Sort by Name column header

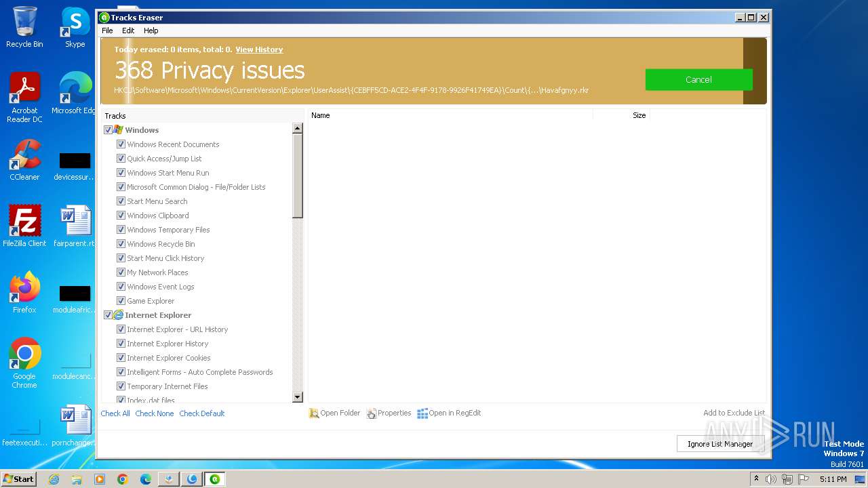pos(450,115)
